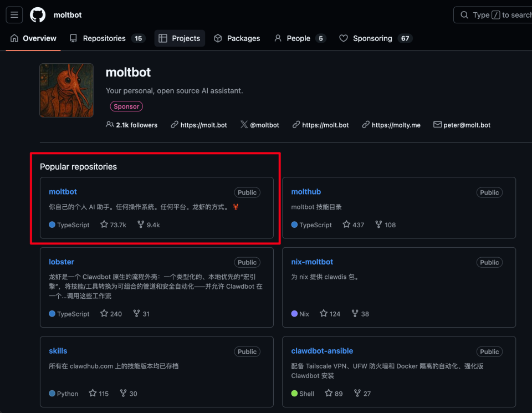View the 108 forks of molthub
The image size is (532, 413).
tap(386, 225)
